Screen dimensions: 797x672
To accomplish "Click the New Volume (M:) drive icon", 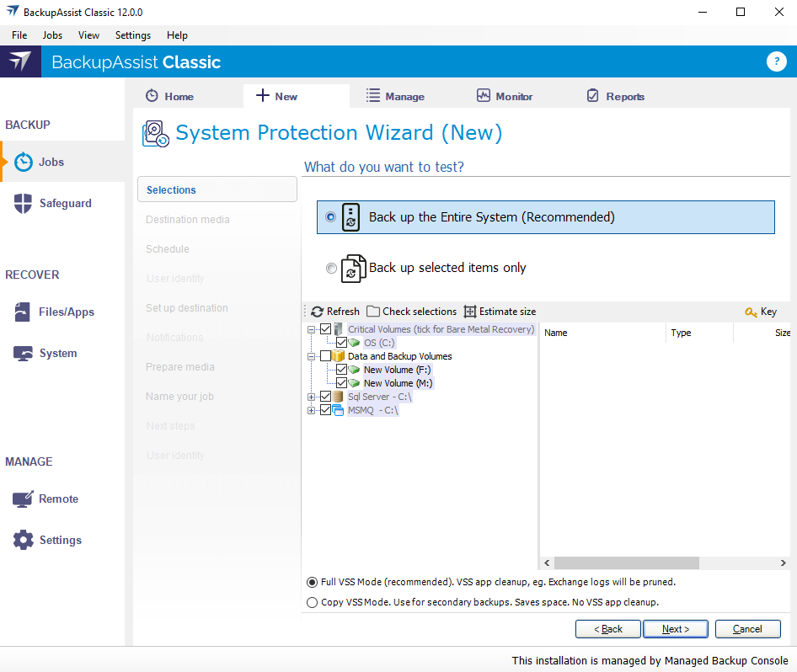I will (355, 383).
